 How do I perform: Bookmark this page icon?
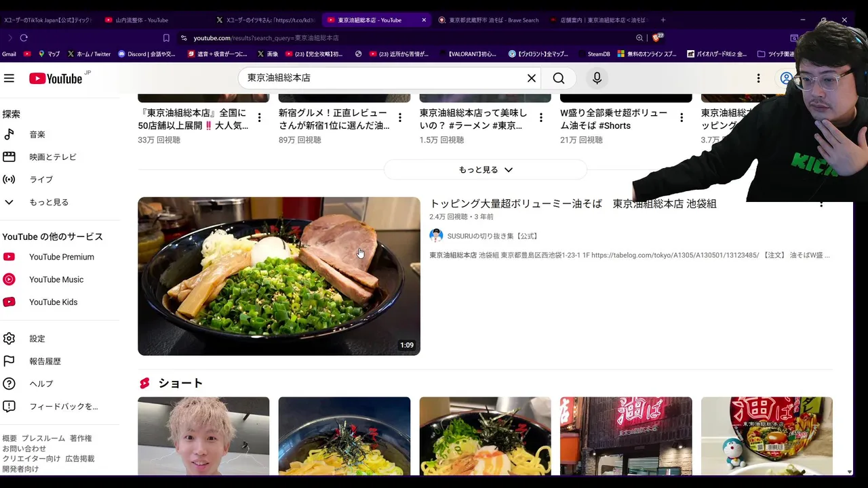pos(166,38)
